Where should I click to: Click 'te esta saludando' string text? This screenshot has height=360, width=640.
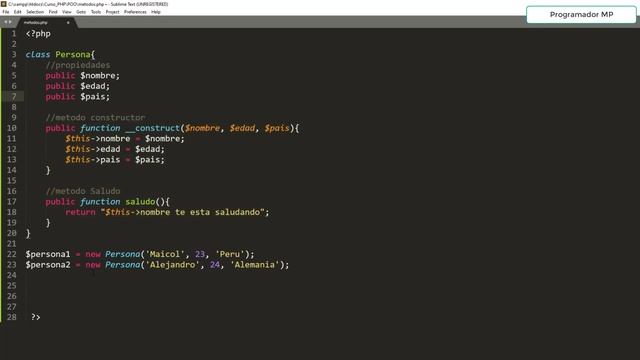click(x=217, y=212)
